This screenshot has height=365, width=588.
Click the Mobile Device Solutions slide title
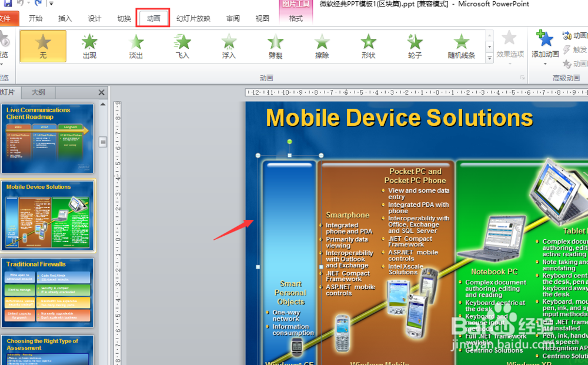tap(399, 118)
